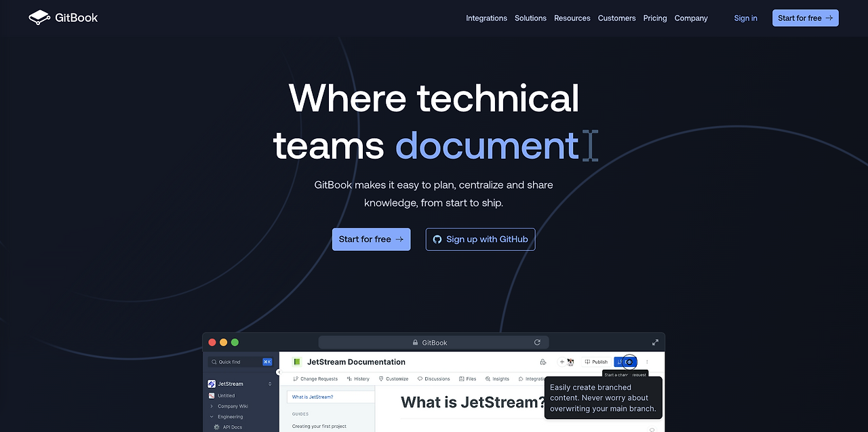Open the JetStream workspace switcher
This screenshot has width=868, height=432.
click(x=240, y=384)
